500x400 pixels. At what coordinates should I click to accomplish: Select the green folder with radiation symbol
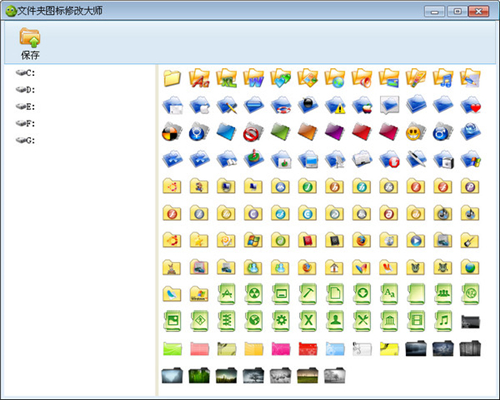(x=254, y=294)
